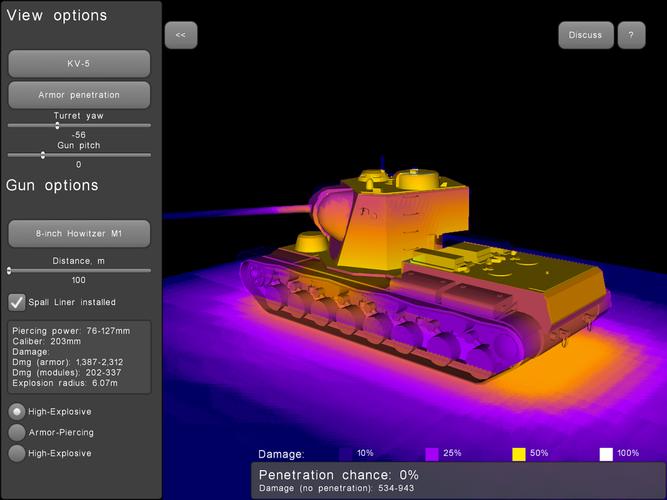
Task: Click the Gun pitch slider handle
Action: tap(43, 155)
